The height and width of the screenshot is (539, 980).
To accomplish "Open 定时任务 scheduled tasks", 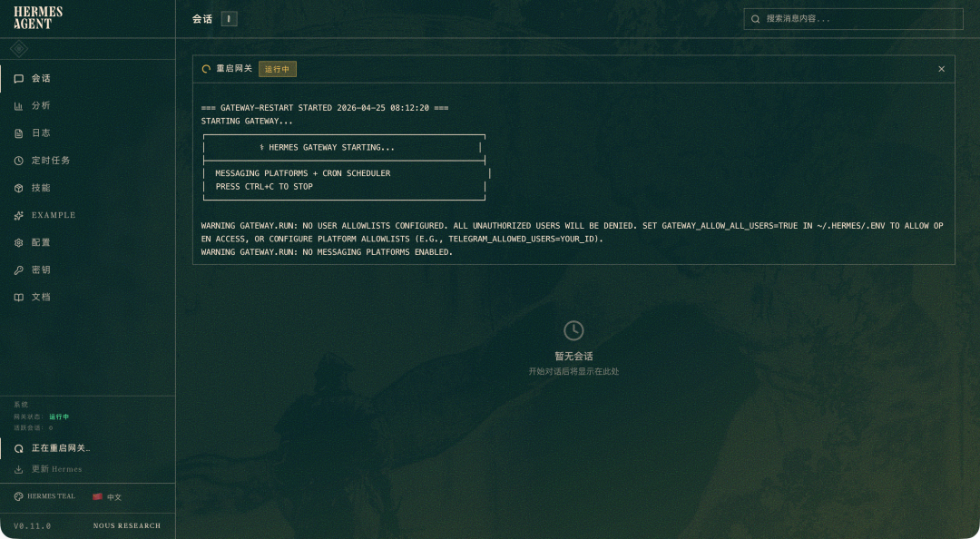I will pos(87,161).
